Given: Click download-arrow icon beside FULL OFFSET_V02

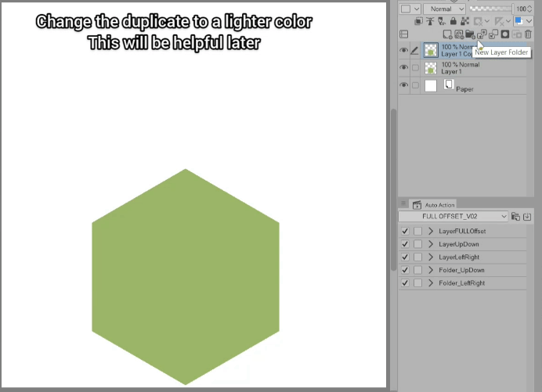Looking at the screenshot, I should (527, 217).
